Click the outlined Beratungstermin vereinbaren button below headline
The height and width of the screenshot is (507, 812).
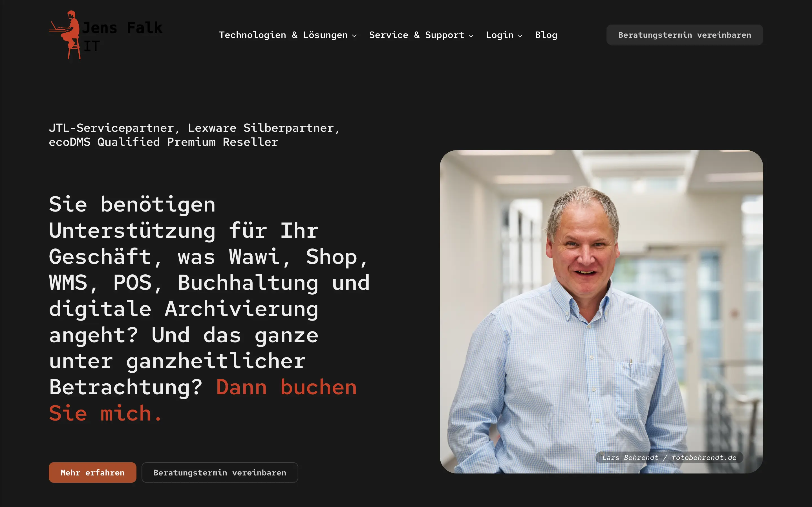pyautogui.click(x=220, y=472)
